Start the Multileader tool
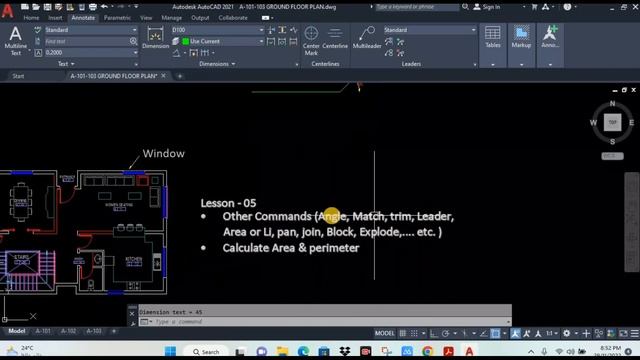This screenshot has height=360, width=640. pos(367,38)
